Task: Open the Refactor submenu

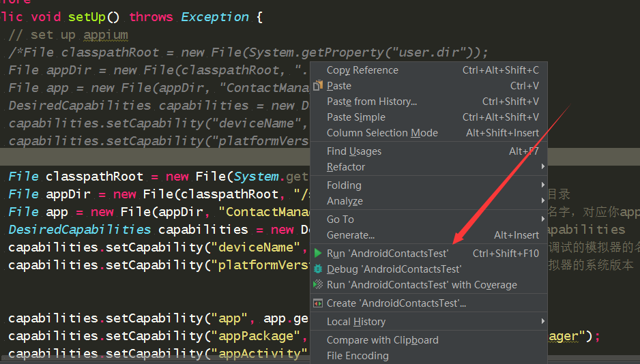Action: (x=428, y=167)
